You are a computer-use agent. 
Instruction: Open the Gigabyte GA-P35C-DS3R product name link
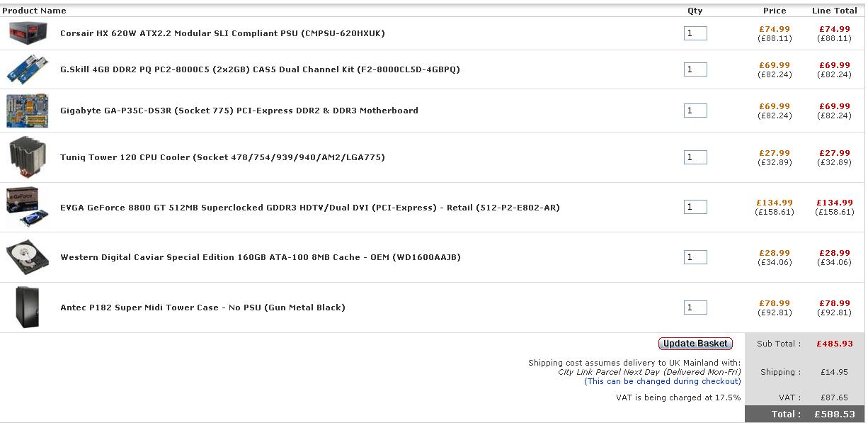(x=239, y=111)
